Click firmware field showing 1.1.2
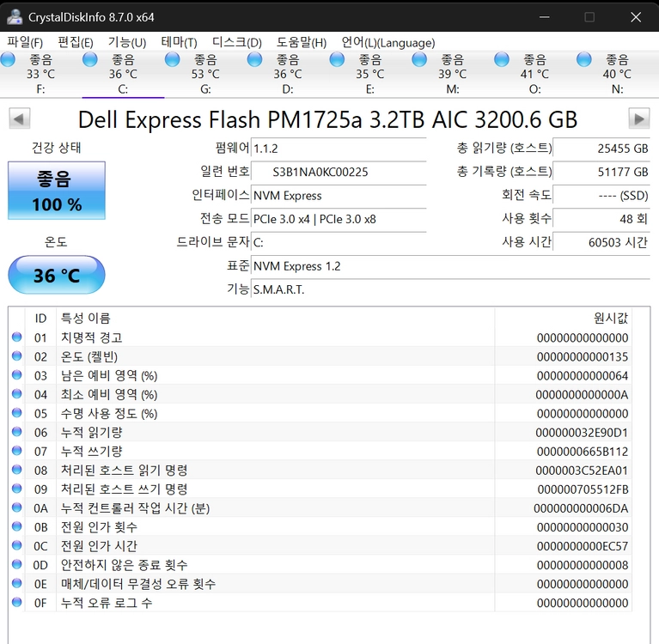The height and width of the screenshot is (644, 659). 339,149
